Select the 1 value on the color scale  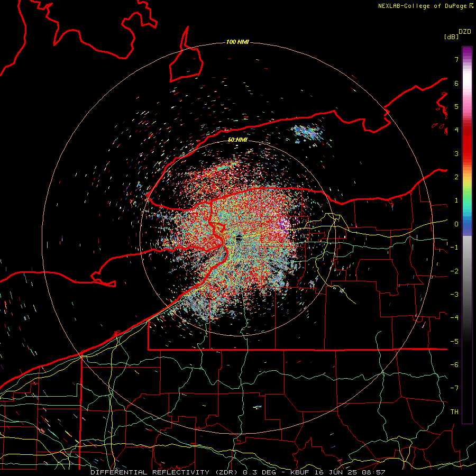click(x=456, y=200)
